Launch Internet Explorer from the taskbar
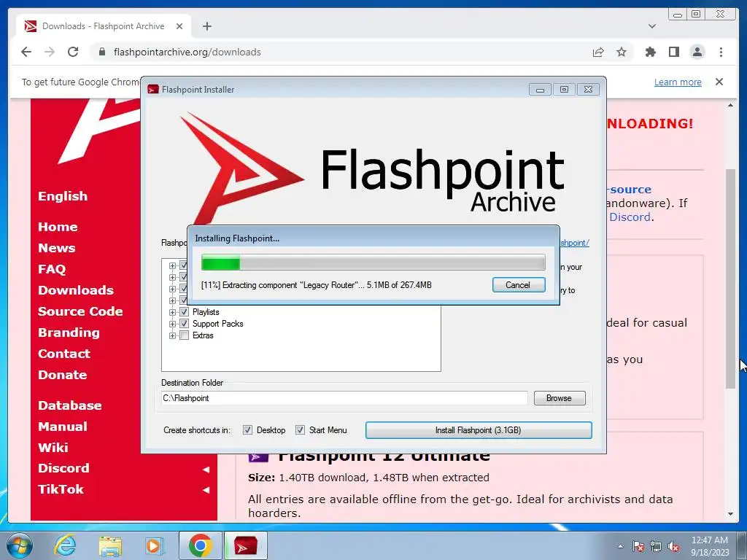The height and width of the screenshot is (560, 747). (x=65, y=545)
